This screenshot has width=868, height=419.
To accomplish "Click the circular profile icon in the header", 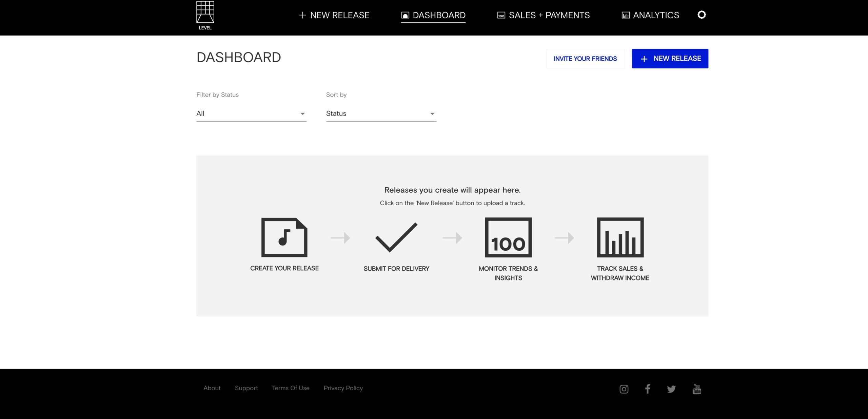I will (702, 15).
